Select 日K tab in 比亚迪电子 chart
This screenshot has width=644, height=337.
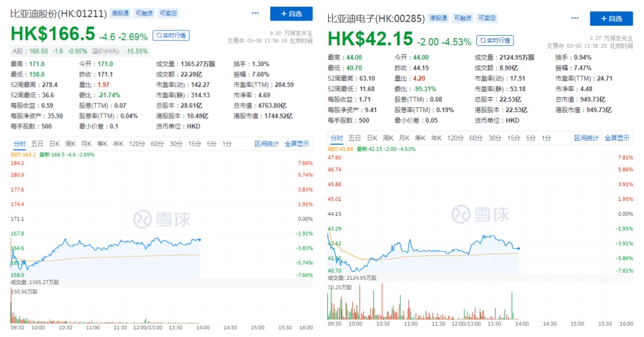[372, 138]
